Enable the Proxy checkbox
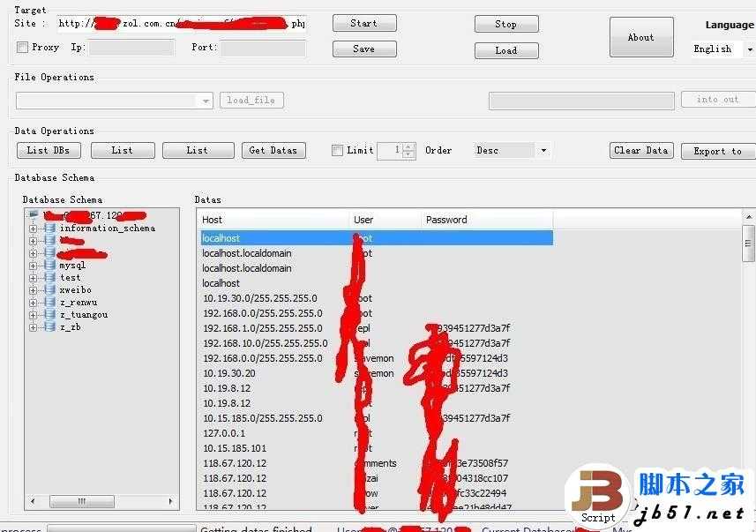756x532 pixels. click(22, 48)
